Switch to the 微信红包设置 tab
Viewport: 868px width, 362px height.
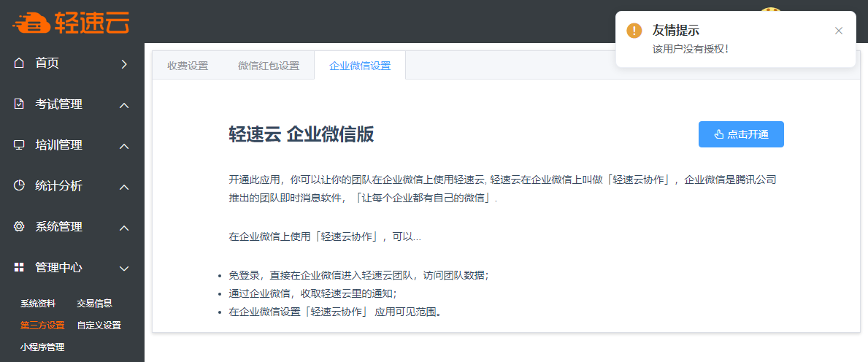pos(269,66)
